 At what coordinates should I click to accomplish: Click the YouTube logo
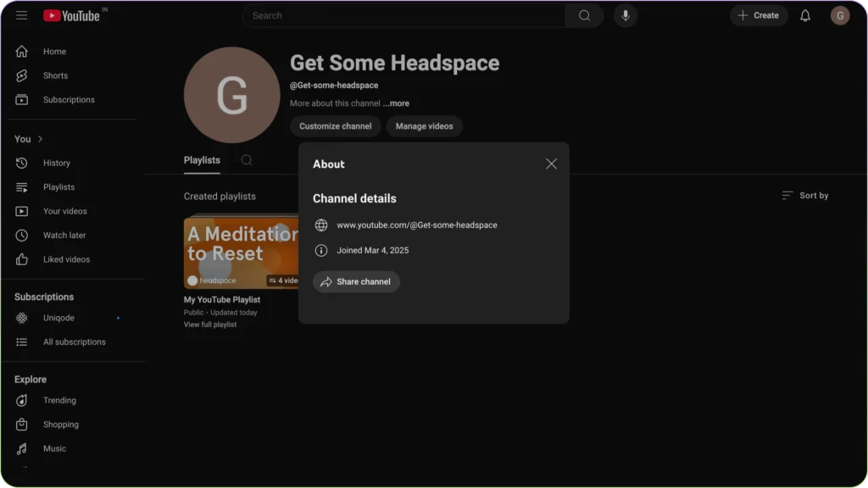click(72, 14)
